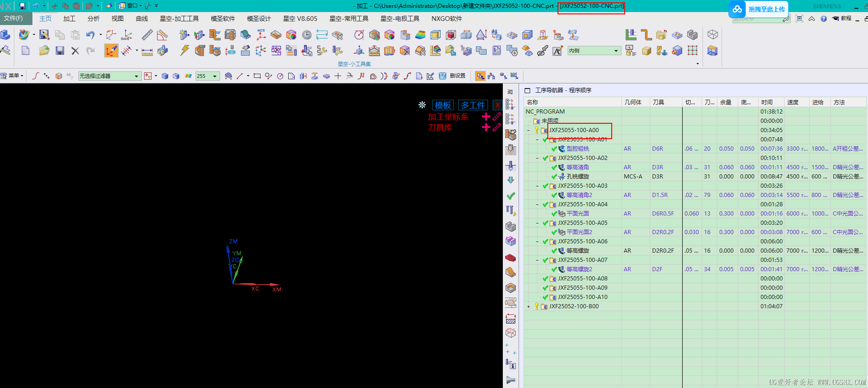Expand the JXF25052-100-B00 program group
Image resolution: width=868 pixels, height=388 pixels.
point(528,306)
